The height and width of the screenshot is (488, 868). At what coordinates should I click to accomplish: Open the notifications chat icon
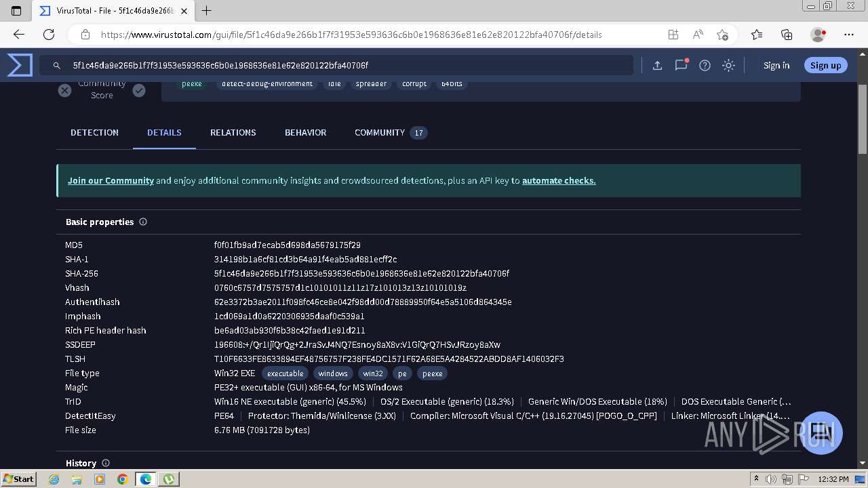pyautogui.click(x=681, y=65)
